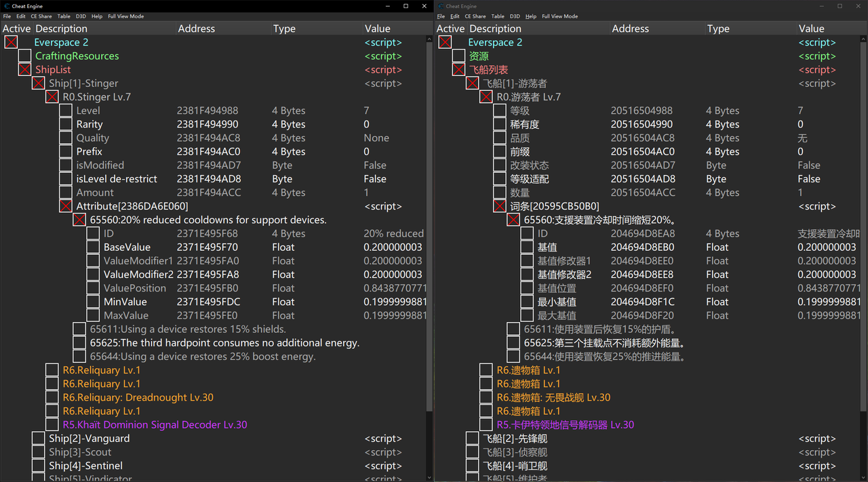Disable the Everspace 2 script in left window
This screenshot has height=482, width=868.
(11, 42)
